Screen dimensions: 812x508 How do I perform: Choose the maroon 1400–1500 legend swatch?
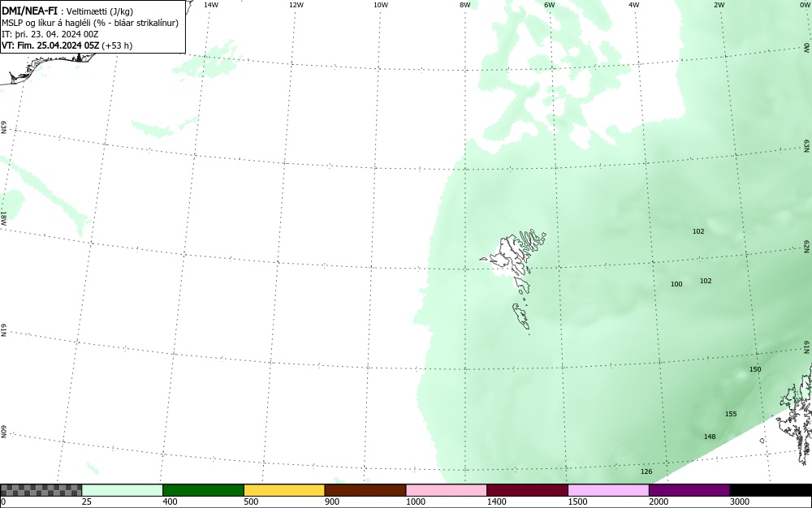coord(527,490)
